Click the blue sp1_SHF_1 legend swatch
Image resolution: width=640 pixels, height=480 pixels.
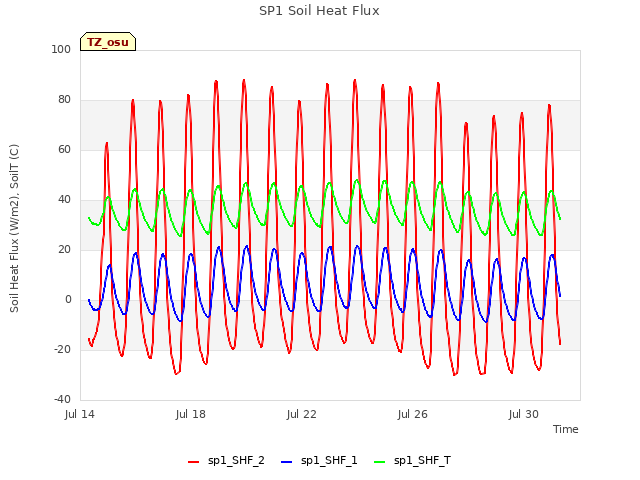(287, 462)
